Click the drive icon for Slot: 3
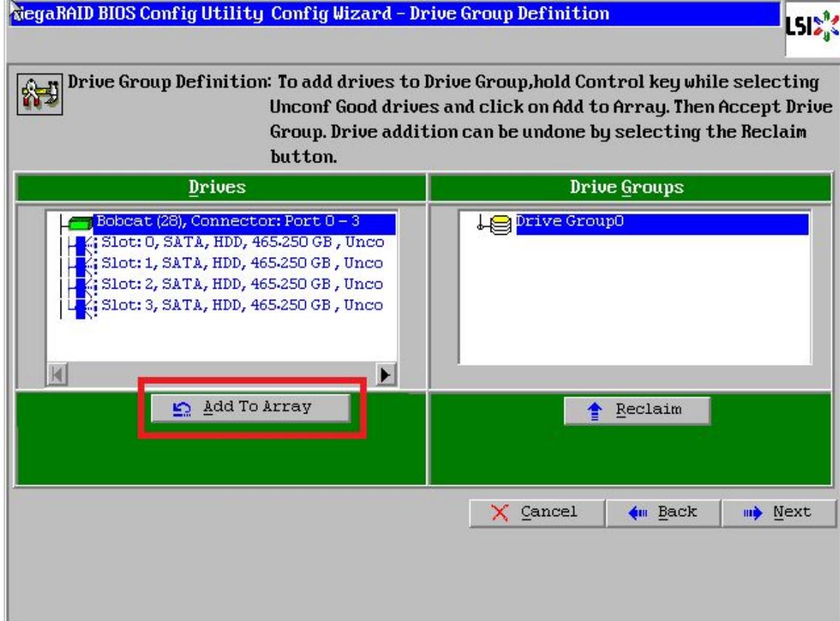 coord(85,307)
